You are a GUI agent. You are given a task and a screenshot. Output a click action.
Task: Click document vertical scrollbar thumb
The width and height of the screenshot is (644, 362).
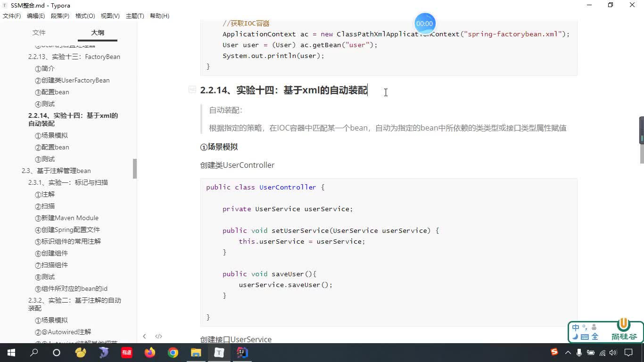[642, 140]
